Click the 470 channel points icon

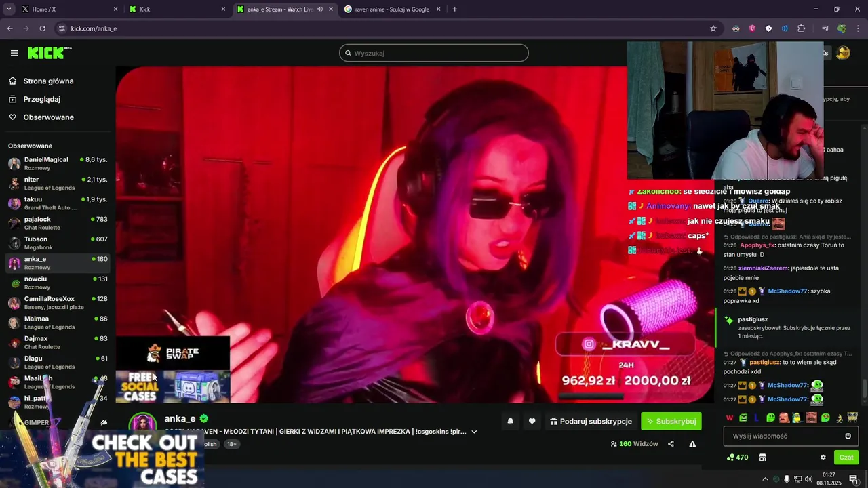(737, 457)
